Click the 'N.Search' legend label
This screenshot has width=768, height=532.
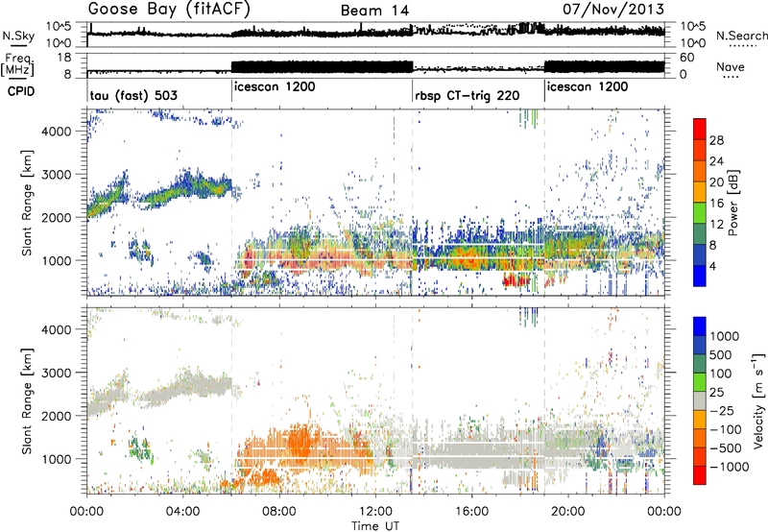[x=741, y=36]
